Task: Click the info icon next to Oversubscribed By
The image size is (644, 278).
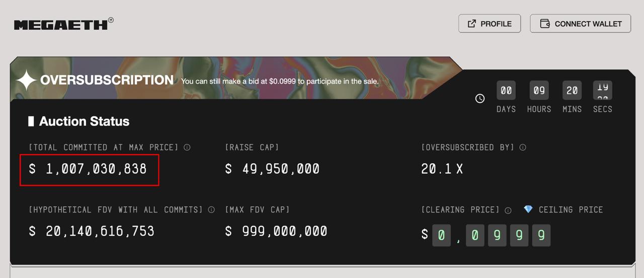Action: (523, 148)
